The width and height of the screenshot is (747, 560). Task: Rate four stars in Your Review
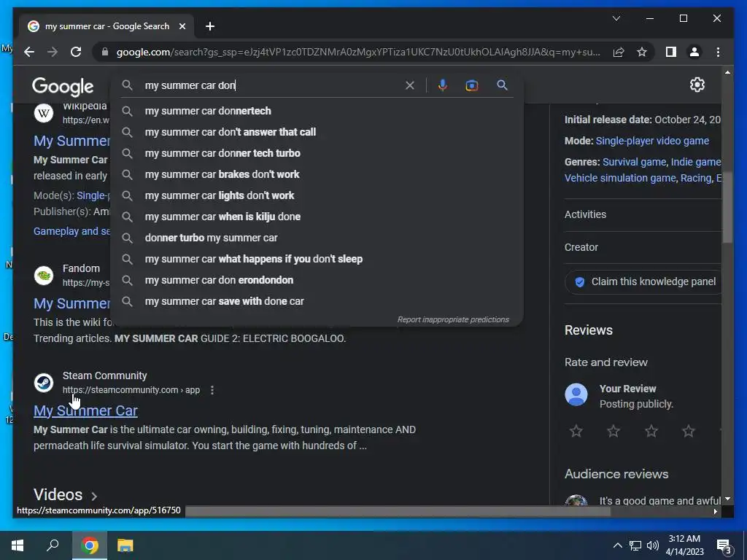pos(688,431)
